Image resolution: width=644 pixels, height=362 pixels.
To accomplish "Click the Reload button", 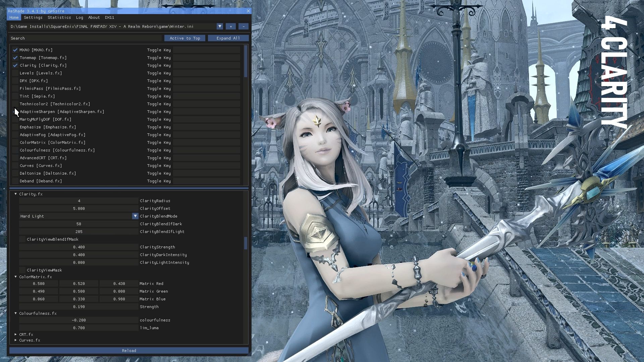I will coord(129,351).
